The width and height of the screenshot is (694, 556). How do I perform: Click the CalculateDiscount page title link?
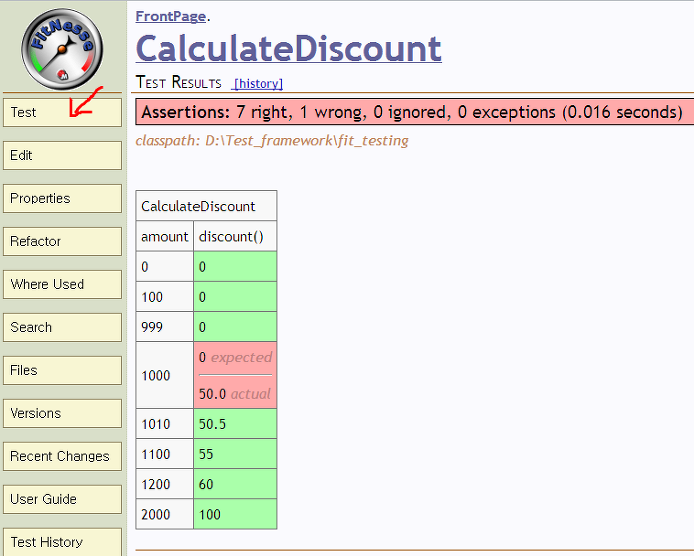[x=289, y=48]
